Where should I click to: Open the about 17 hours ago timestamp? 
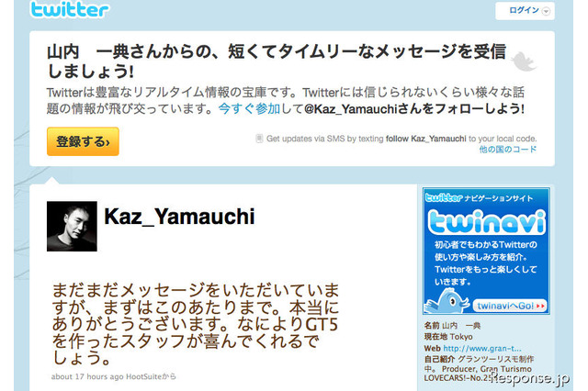(x=87, y=376)
